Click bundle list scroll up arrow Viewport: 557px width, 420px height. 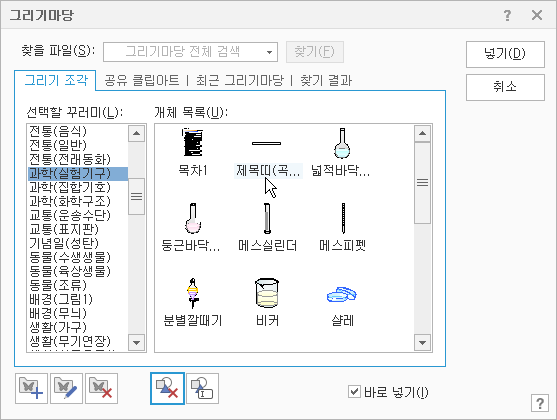[136, 134]
